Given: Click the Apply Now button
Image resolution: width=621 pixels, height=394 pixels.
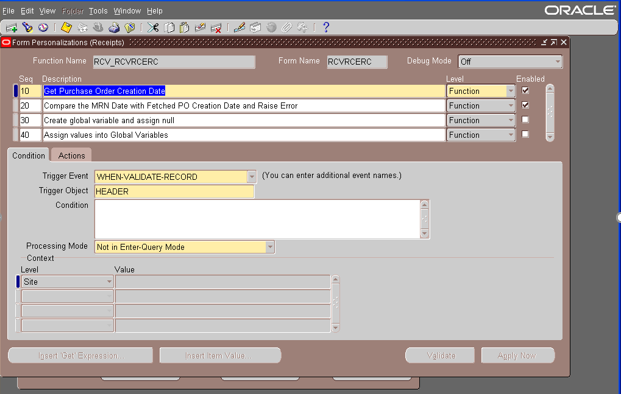Looking at the screenshot, I should pos(518,356).
